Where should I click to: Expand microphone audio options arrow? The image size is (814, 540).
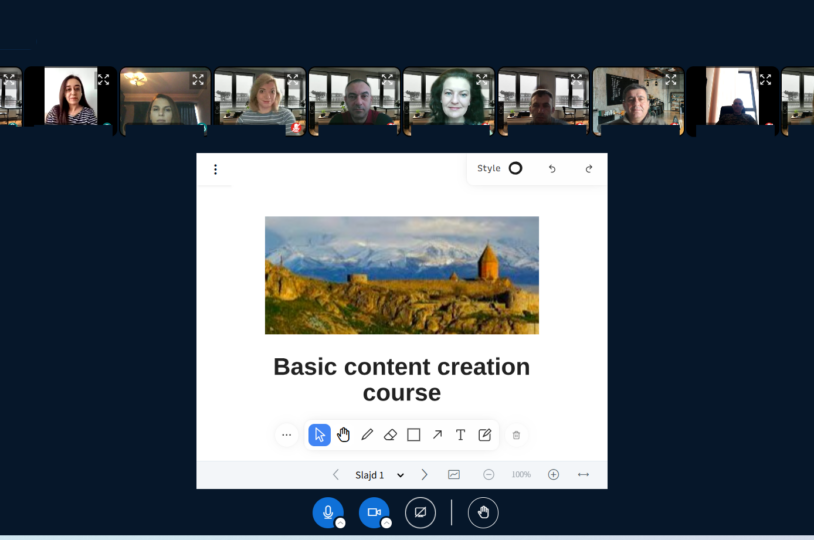(340, 523)
